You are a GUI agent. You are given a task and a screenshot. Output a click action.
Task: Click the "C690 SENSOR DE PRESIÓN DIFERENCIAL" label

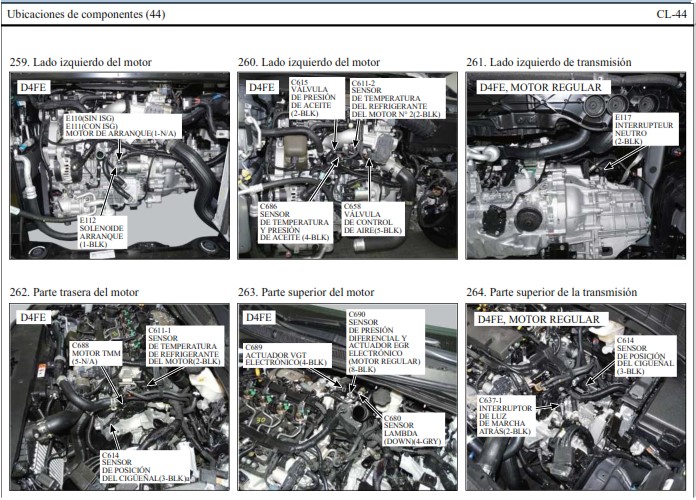coord(385,342)
